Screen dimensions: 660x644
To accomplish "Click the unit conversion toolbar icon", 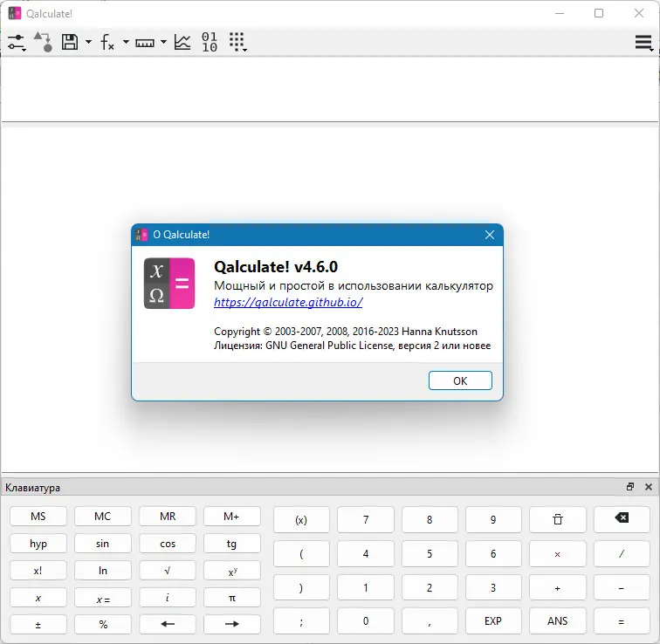I will [x=43, y=42].
